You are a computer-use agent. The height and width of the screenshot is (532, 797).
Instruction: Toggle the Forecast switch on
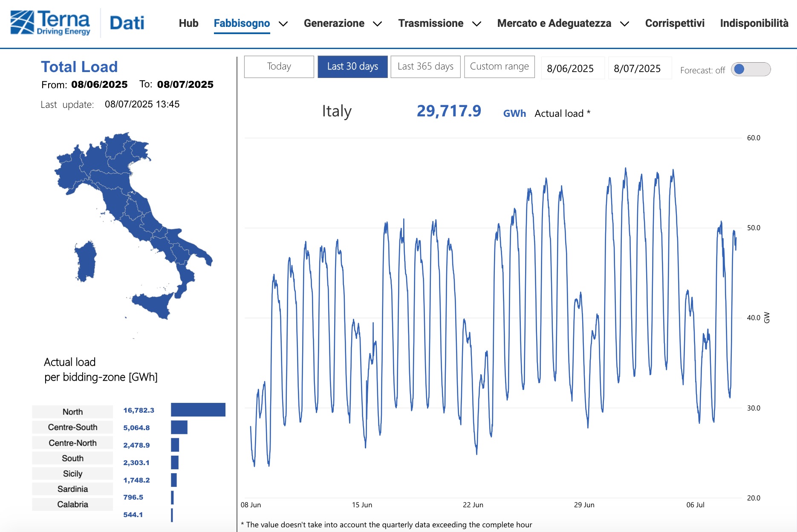(x=751, y=69)
